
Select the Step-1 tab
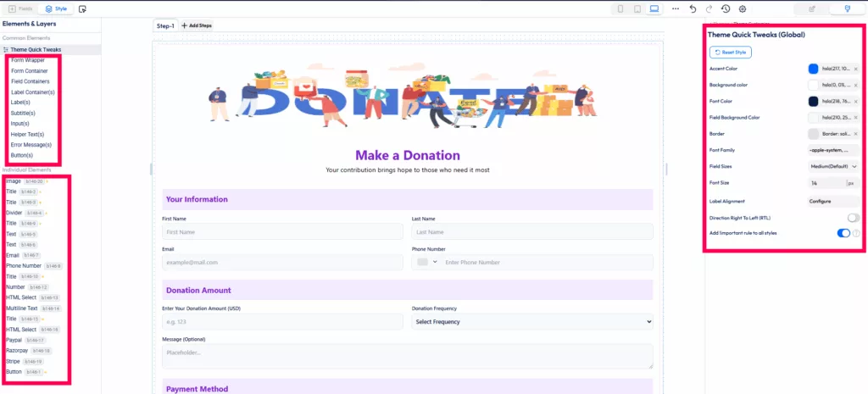164,26
